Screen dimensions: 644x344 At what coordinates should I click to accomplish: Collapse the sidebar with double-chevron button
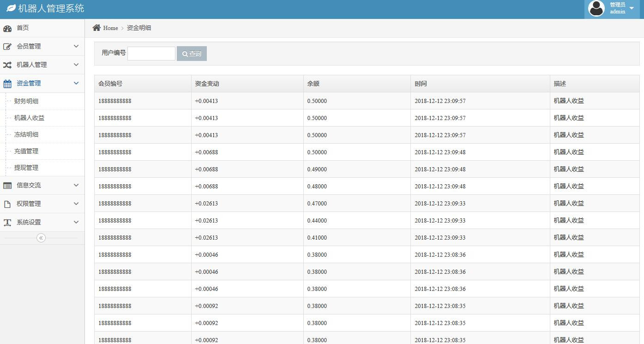41,238
